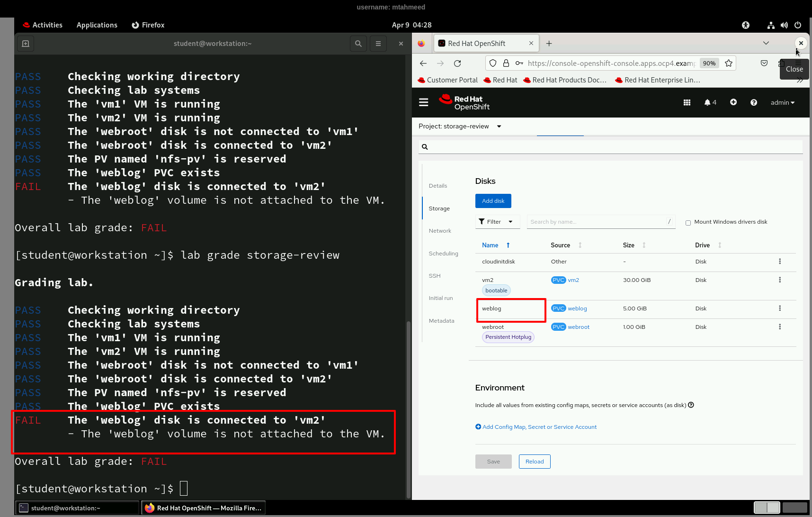Click the Firefox URL address bar
The height and width of the screenshot is (517, 812).
pos(611,63)
